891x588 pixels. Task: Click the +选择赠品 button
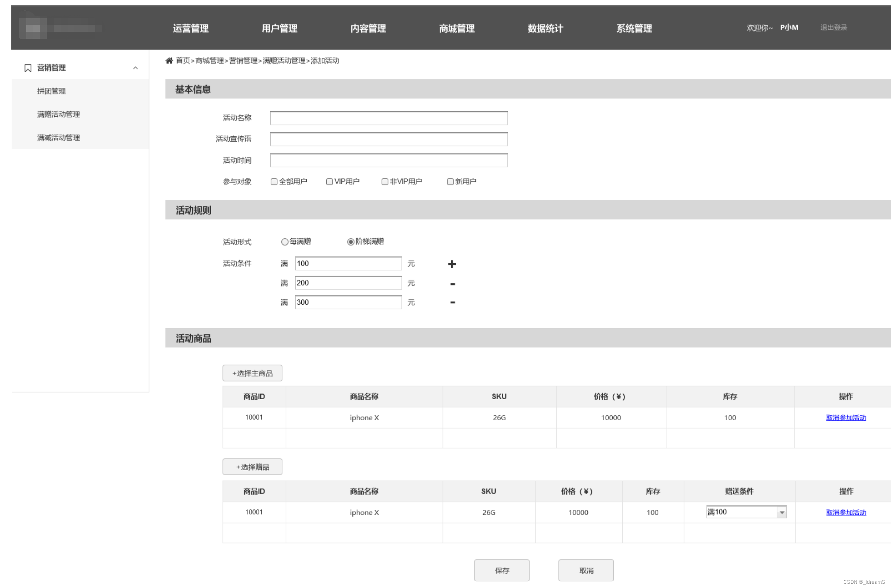pyautogui.click(x=252, y=467)
